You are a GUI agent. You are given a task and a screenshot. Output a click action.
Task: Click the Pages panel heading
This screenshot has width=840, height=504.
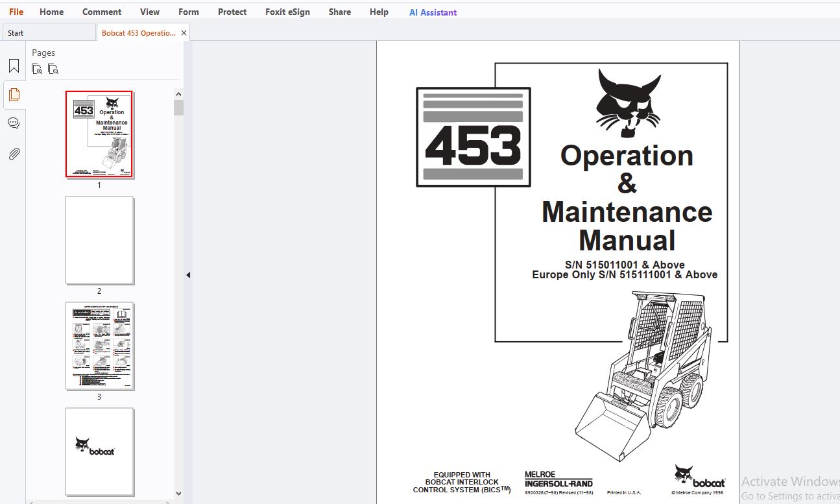point(43,53)
